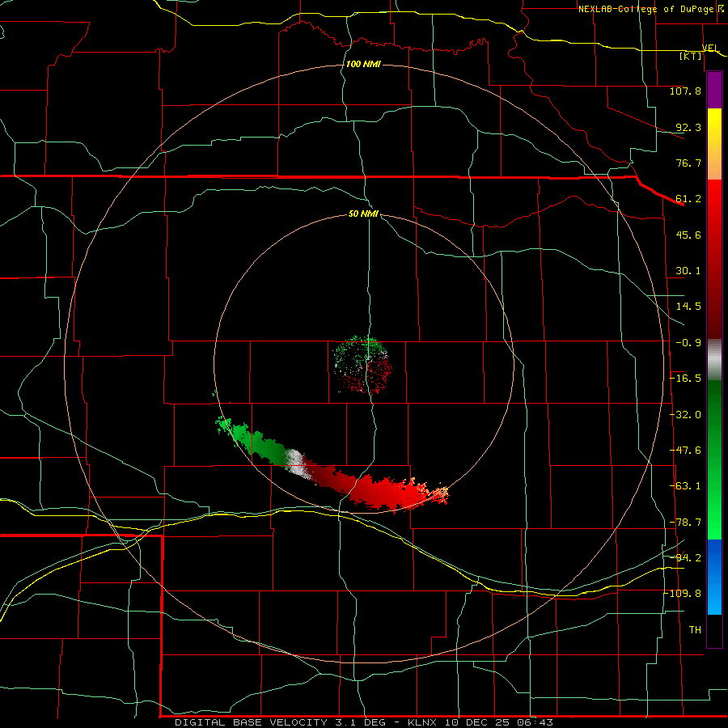Pick the blue segment of velocity color bar

click(x=714, y=577)
